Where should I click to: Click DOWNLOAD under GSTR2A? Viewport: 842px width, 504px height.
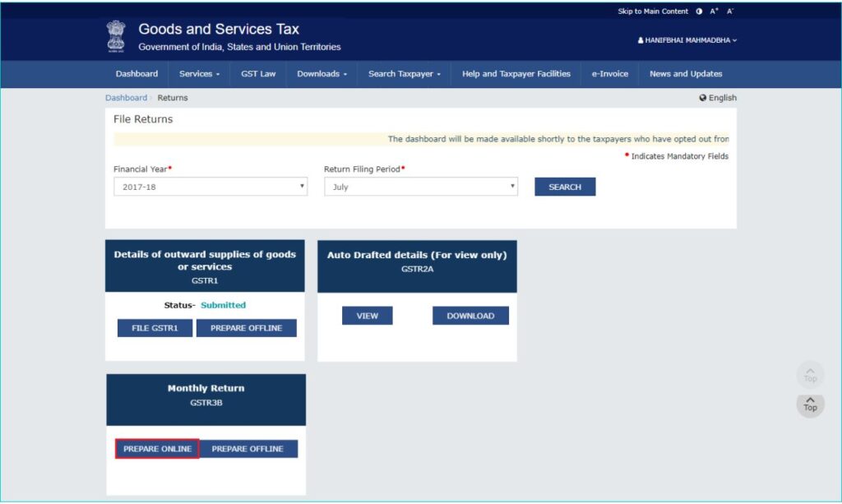470,316
